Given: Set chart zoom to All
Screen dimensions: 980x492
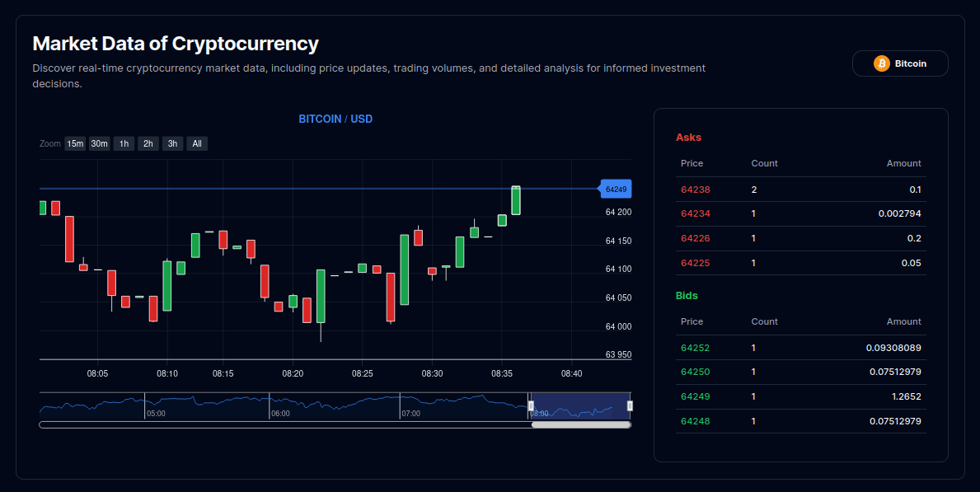Looking at the screenshot, I should [197, 143].
